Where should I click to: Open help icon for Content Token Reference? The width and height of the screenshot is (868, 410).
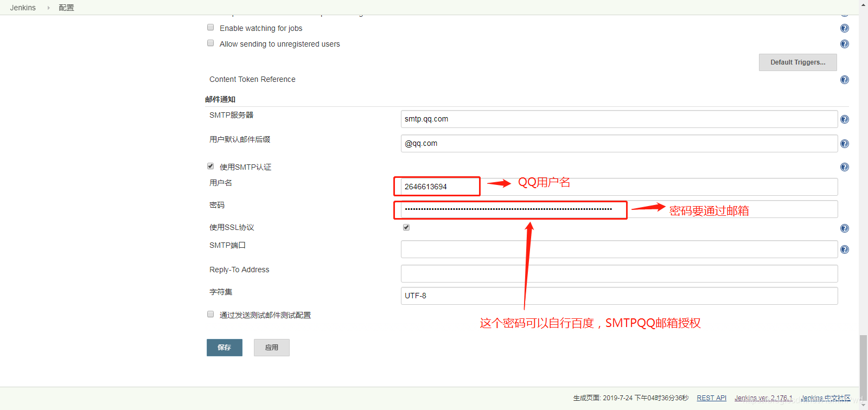click(x=845, y=80)
